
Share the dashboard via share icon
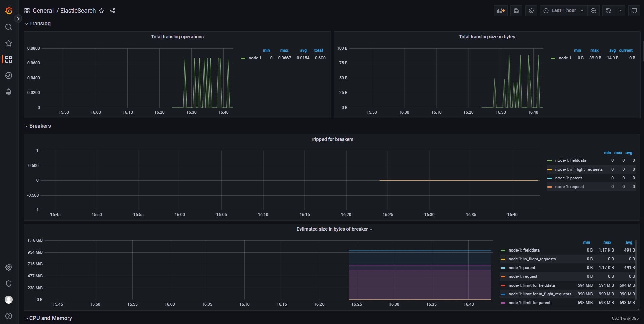pyautogui.click(x=113, y=11)
